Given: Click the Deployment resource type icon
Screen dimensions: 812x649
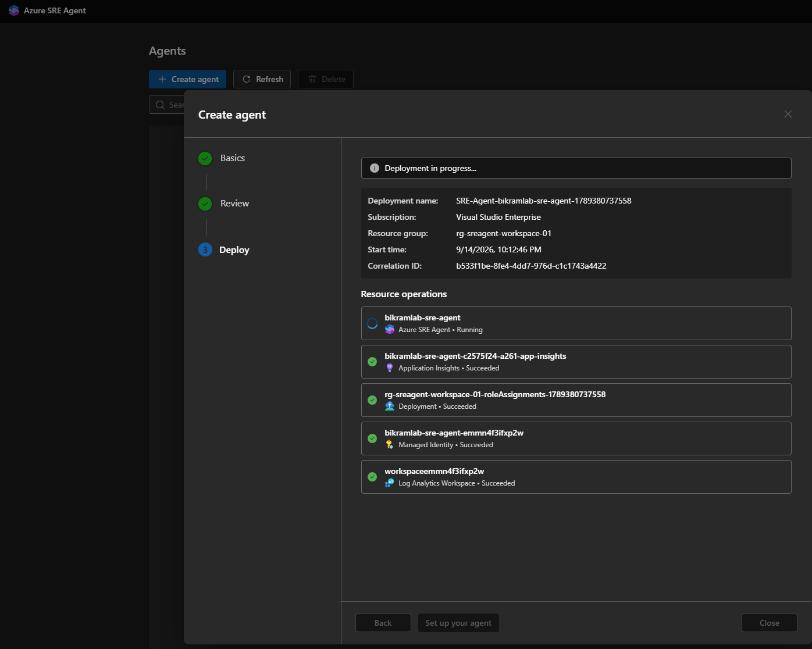Looking at the screenshot, I should coord(390,406).
